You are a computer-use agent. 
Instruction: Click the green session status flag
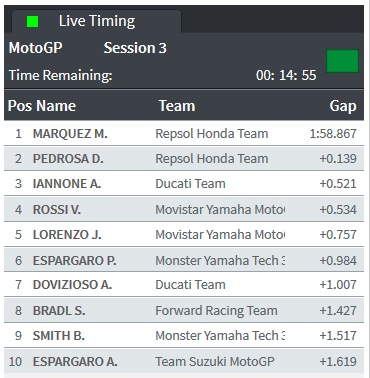[342, 61]
